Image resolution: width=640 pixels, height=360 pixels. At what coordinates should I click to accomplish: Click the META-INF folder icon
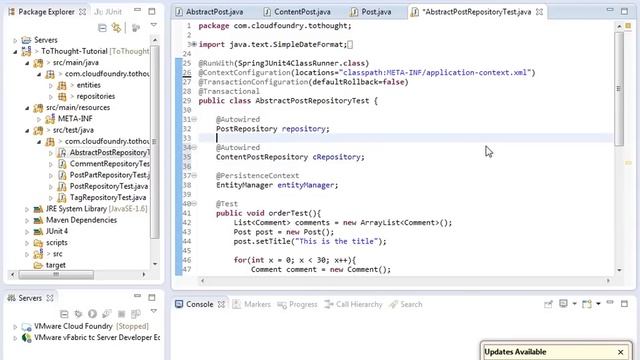click(x=50, y=119)
